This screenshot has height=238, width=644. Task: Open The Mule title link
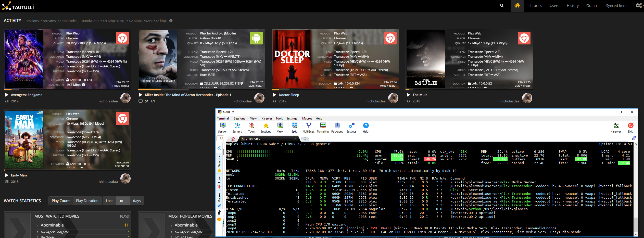click(x=420, y=95)
